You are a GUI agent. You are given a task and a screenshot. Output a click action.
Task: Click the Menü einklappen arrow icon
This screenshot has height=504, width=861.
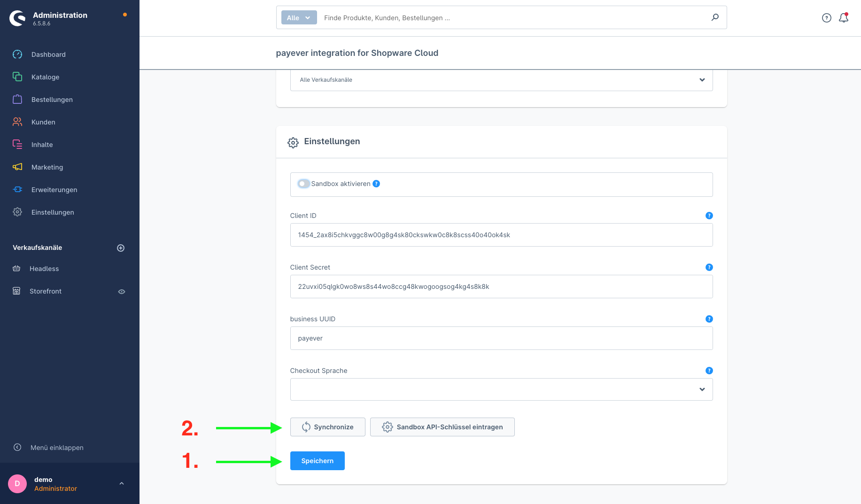17,447
